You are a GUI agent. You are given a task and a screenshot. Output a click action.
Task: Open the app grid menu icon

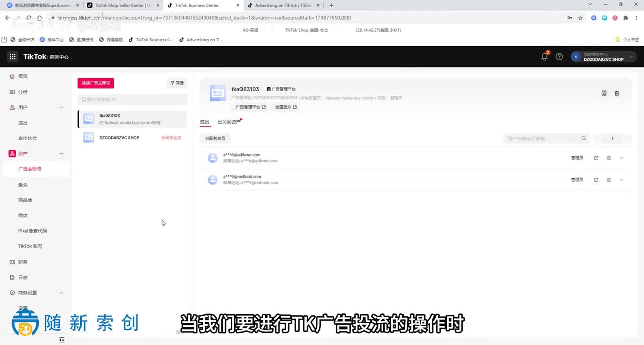12,57
